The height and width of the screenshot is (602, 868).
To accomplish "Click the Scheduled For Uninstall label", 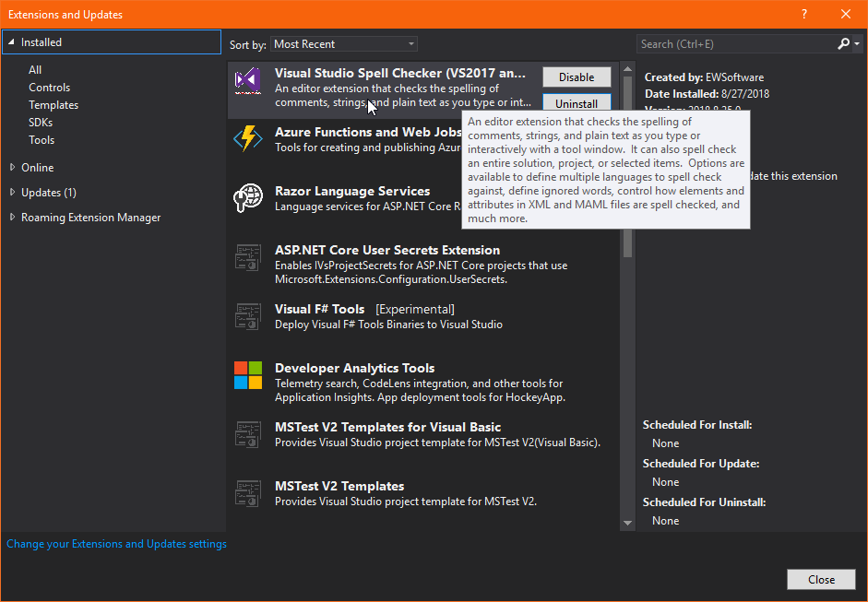I will 704,502.
